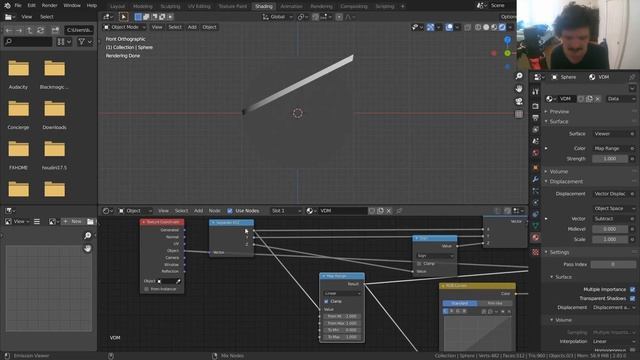Screen dimensions: 640x360
Task: Click the green Y axis gizmo ball
Action: tap(507, 53)
